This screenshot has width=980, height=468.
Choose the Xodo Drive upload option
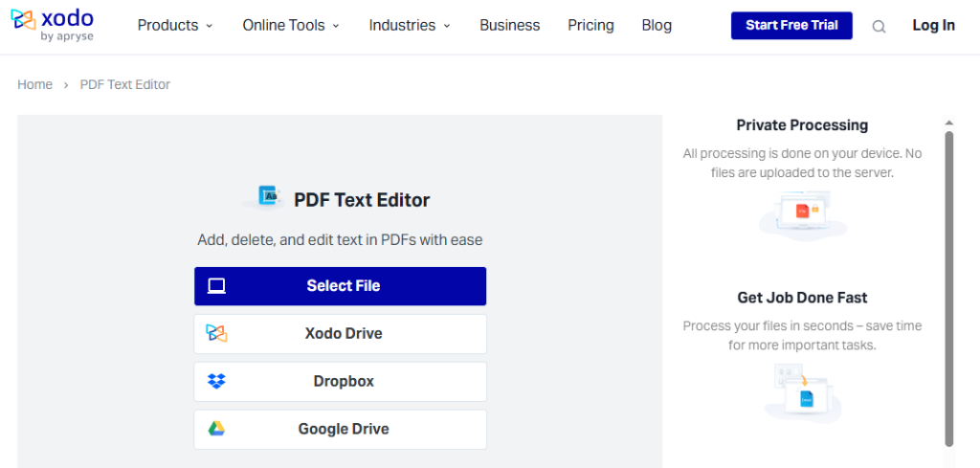tap(340, 334)
